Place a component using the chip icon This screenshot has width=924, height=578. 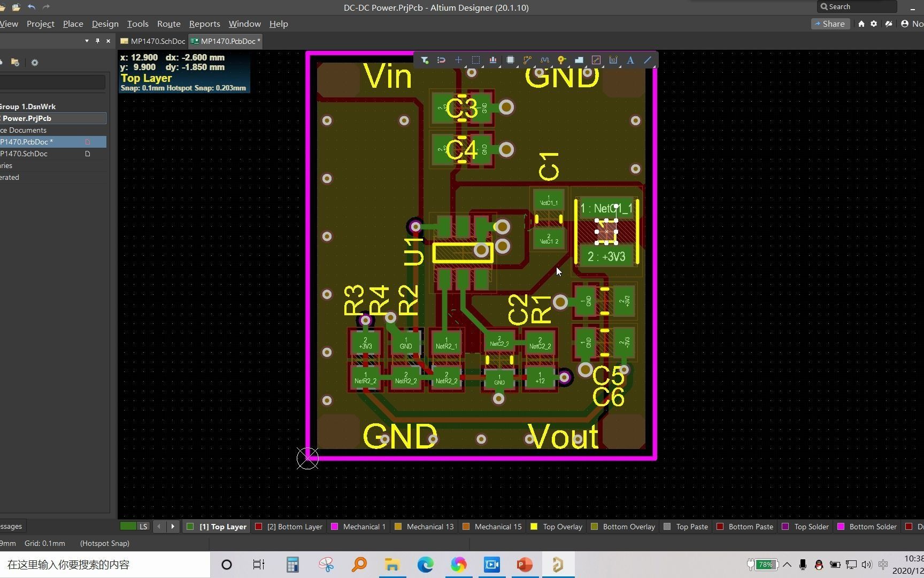510,60
